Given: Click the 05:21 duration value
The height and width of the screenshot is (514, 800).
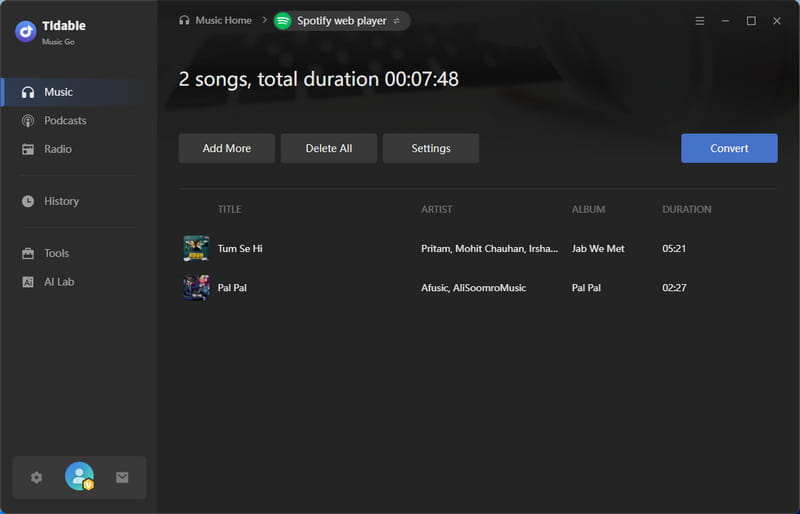Looking at the screenshot, I should pyautogui.click(x=674, y=249).
